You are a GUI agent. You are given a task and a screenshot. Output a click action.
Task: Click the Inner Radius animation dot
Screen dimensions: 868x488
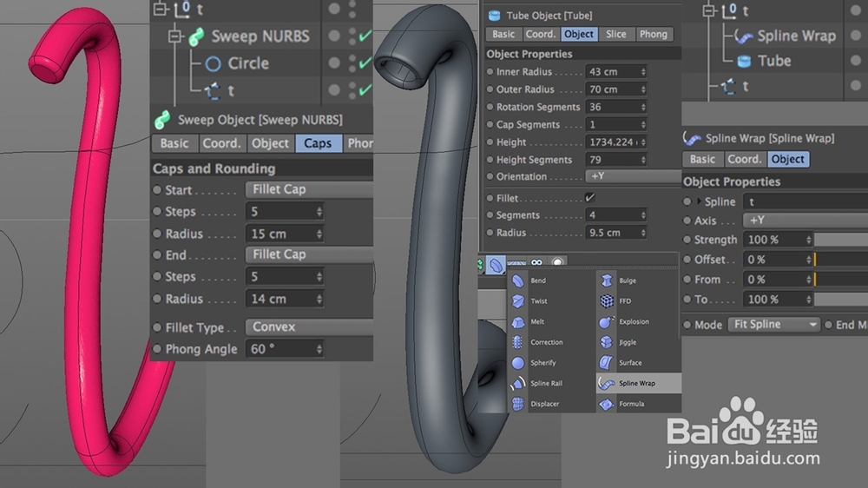[x=490, y=71]
